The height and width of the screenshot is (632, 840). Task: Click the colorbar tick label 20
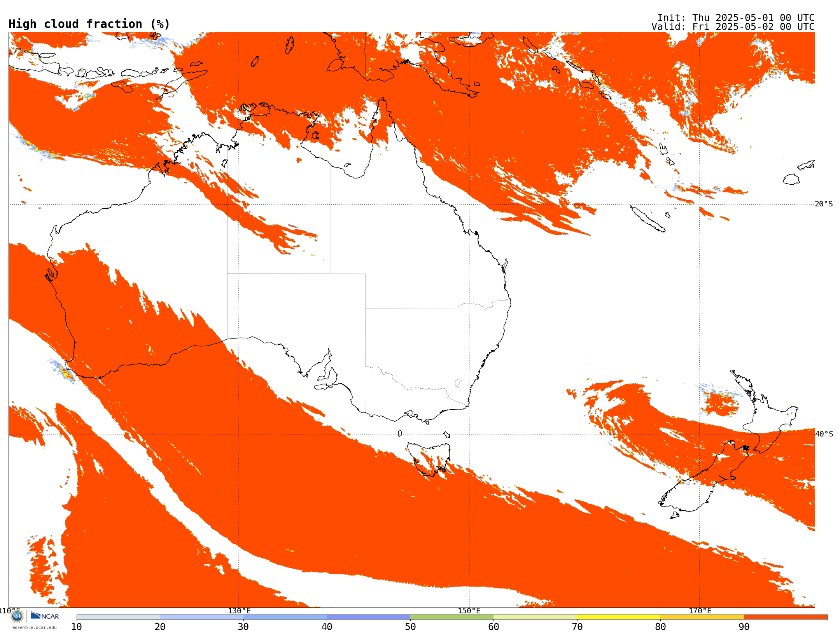pos(160,627)
